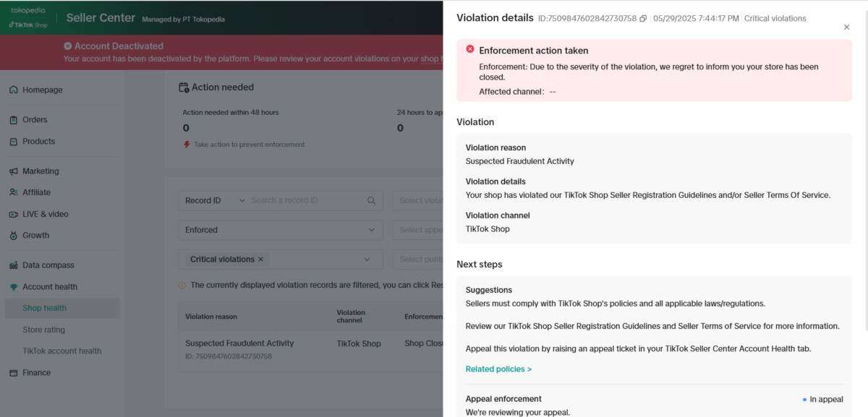The height and width of the screenshot is (417, 868).
Task: Click the Affiliate people icon
Action: [x=14, y=192]
